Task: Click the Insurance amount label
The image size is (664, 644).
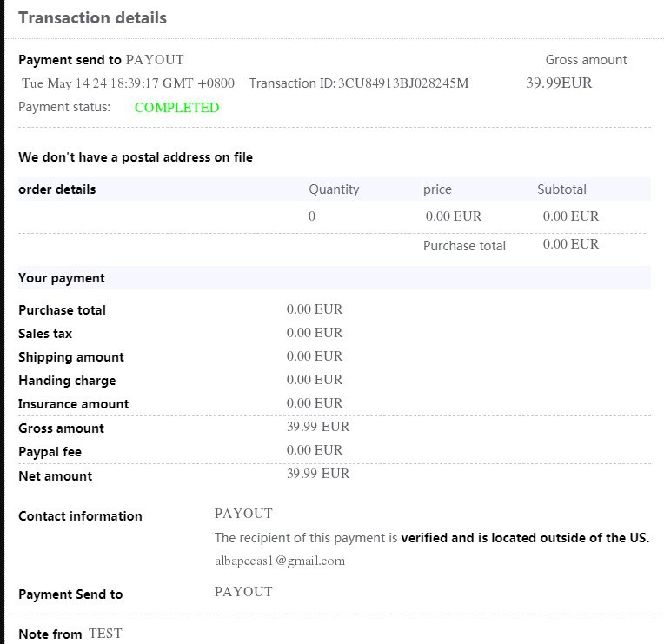Action: click(x=74, y=404)
